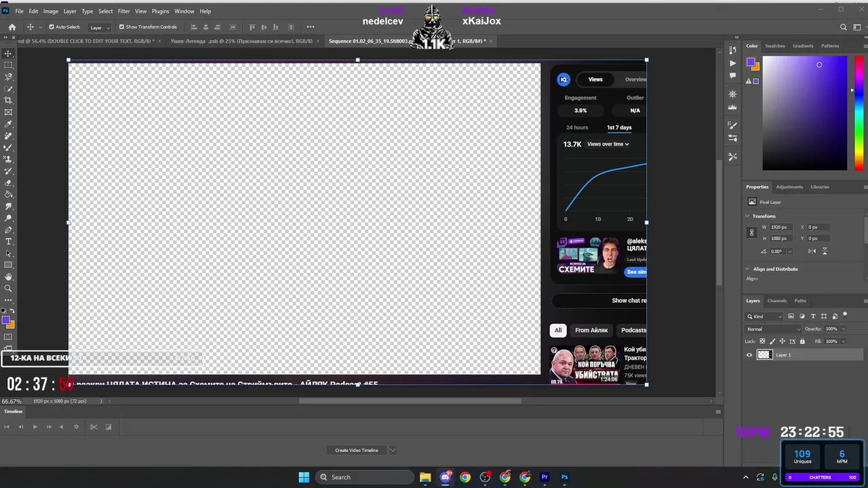Select the Hand tool

point(8,277)
